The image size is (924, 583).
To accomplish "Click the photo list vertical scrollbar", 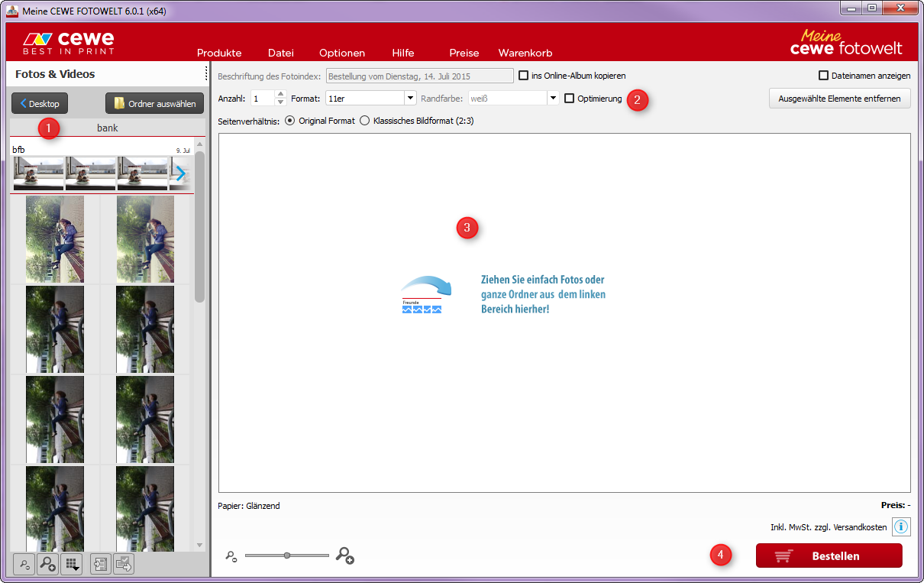I will click(x=200, y=226).
